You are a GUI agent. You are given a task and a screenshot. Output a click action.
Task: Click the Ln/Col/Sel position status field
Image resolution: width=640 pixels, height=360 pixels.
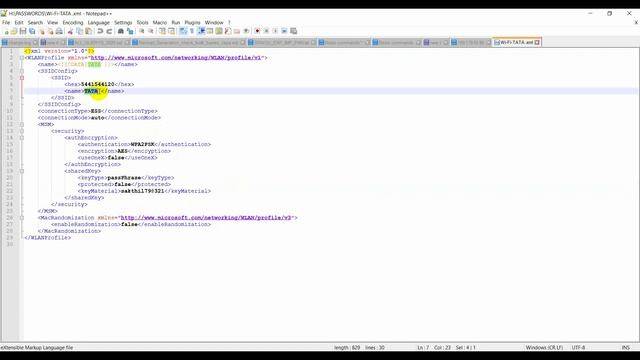(x=447, y=348)
